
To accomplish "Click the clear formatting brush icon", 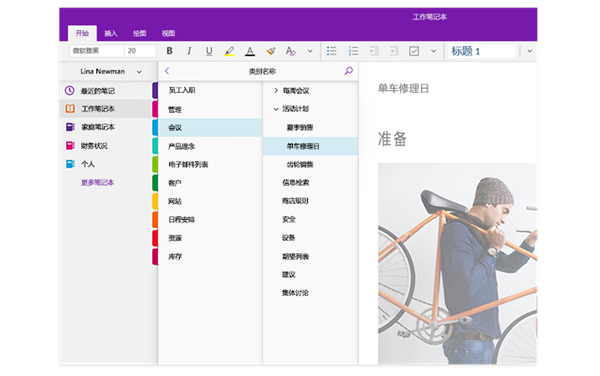I will [x=271, y=51].
